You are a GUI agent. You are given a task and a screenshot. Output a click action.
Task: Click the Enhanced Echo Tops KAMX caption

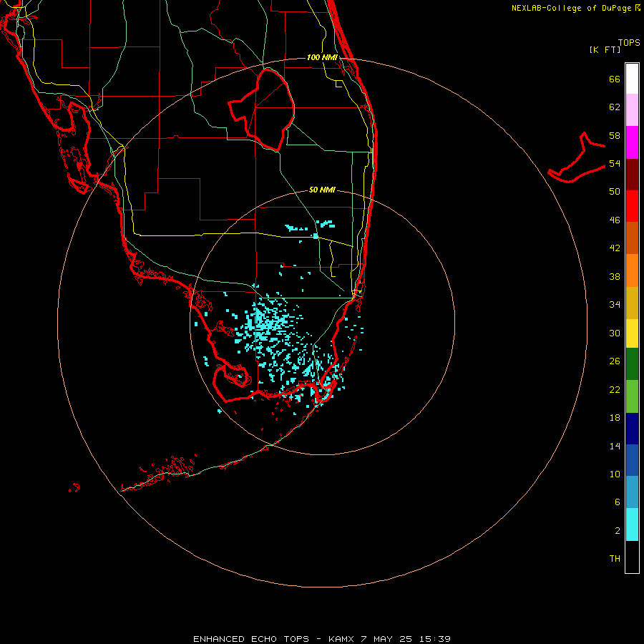tap(322, 639)
